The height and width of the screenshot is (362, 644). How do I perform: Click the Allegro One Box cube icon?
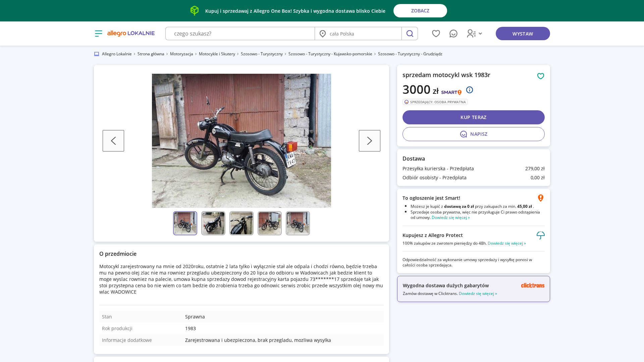point(195,11)
